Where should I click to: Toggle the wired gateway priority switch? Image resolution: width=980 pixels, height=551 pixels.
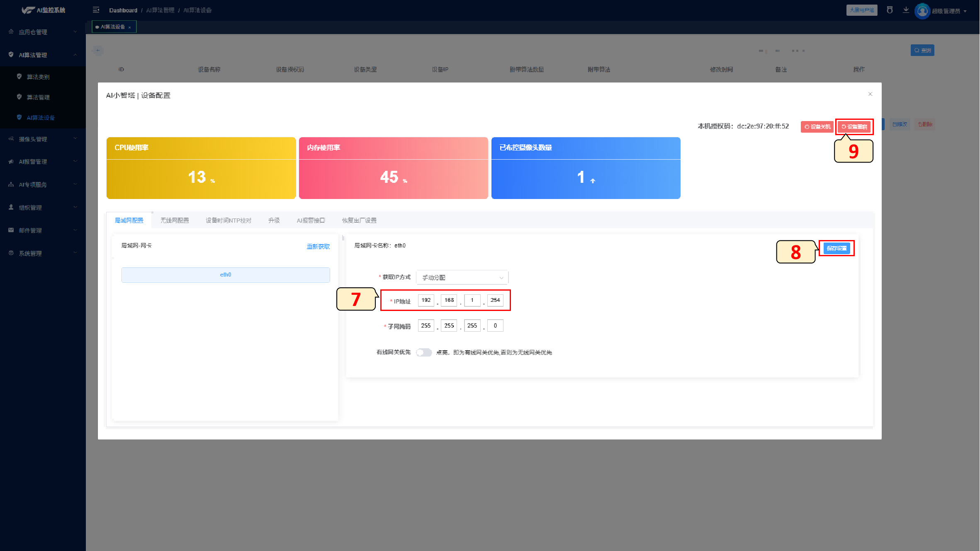tap(424, 352)
